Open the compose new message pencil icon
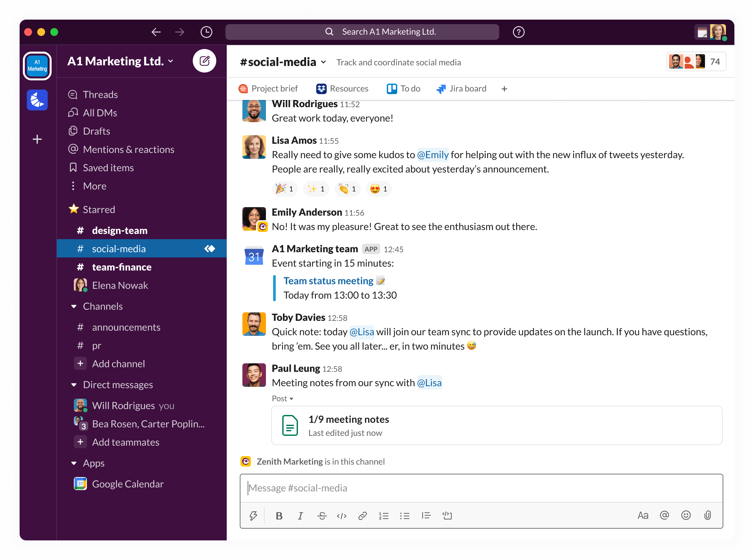 [x=205, y=61]
